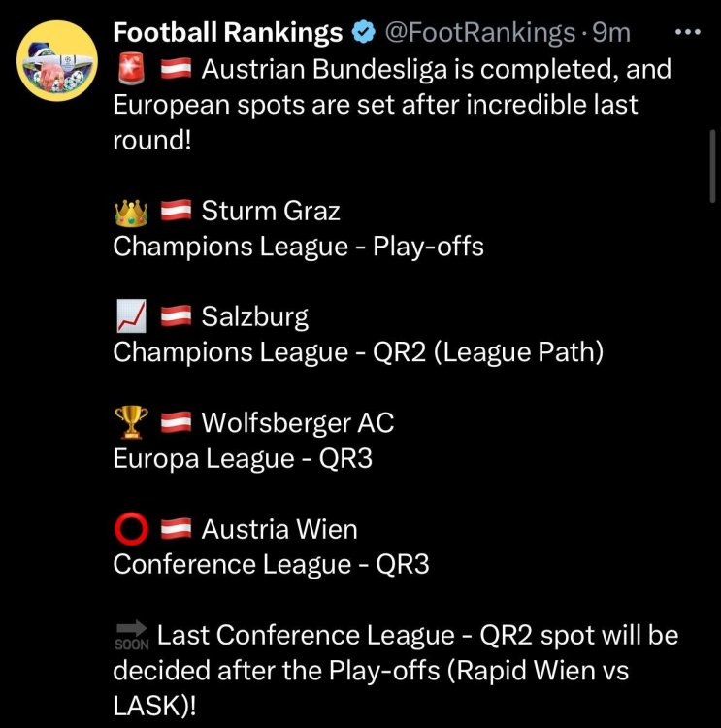
Task: Click the red siren emoji
Action: click(x=130, y=69)
